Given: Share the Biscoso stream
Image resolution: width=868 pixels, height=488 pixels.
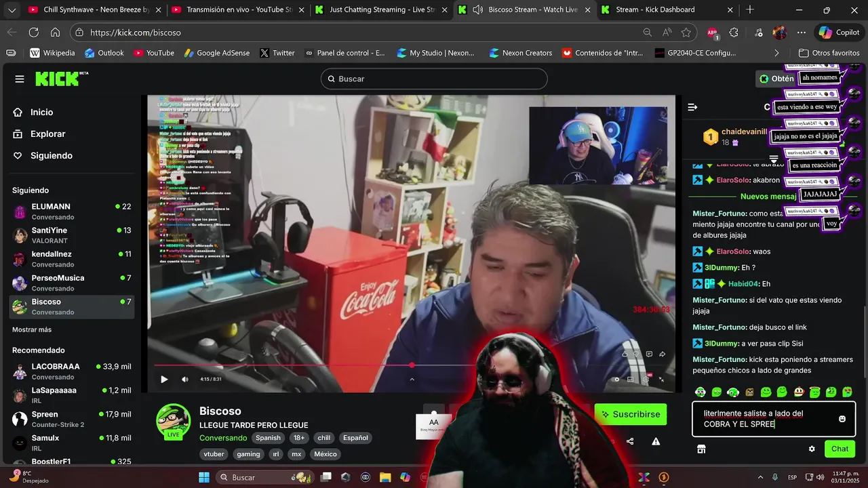Looking at the screenshot, I should 630,441.
